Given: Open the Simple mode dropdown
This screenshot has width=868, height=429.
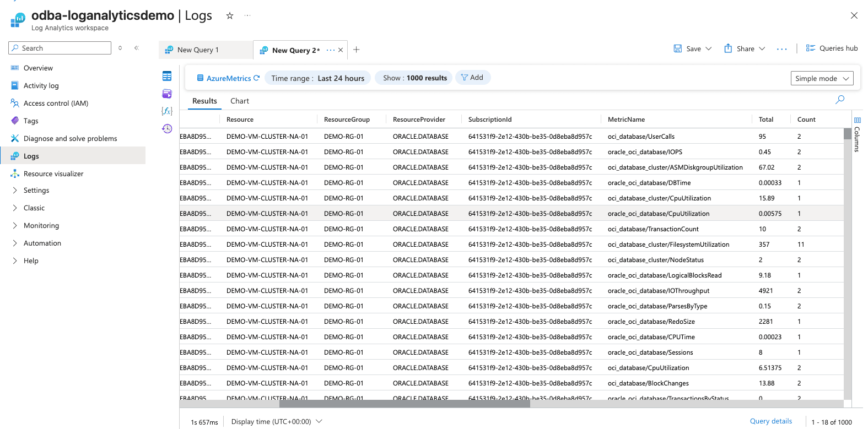Looking at the screenshot, I should tap(822, 78).
